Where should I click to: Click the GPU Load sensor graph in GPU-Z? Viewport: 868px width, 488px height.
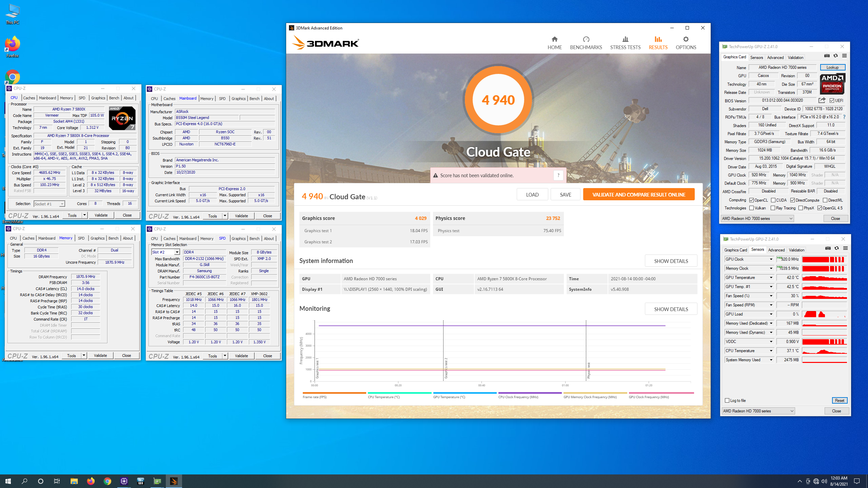point(825,314)
